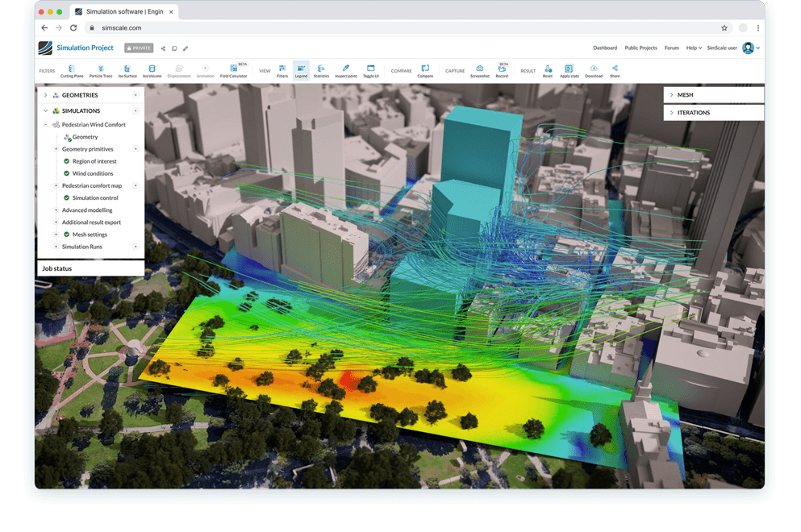Share the simulation results
This screenshot has height=532, width=801.
(x=614, y=70)
